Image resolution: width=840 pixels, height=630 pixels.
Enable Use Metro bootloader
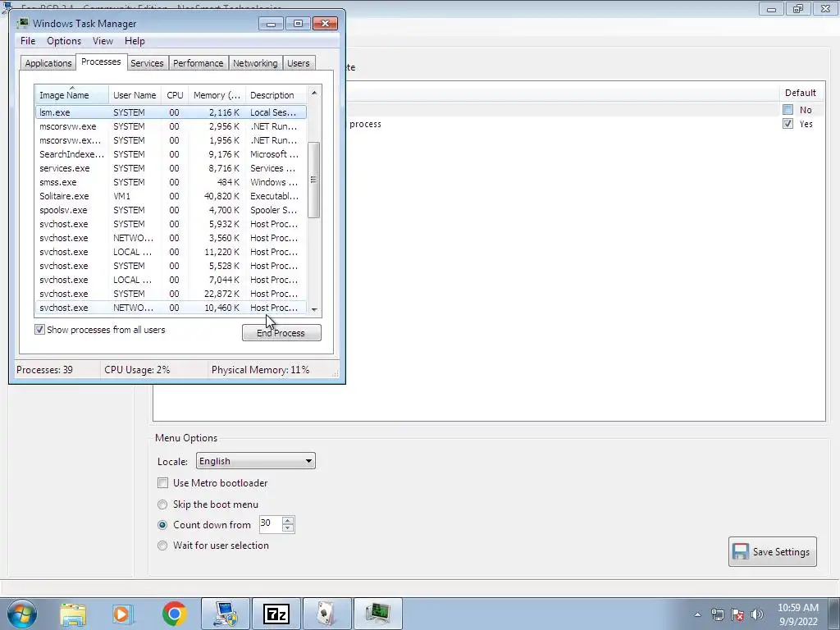coord(163,482)
